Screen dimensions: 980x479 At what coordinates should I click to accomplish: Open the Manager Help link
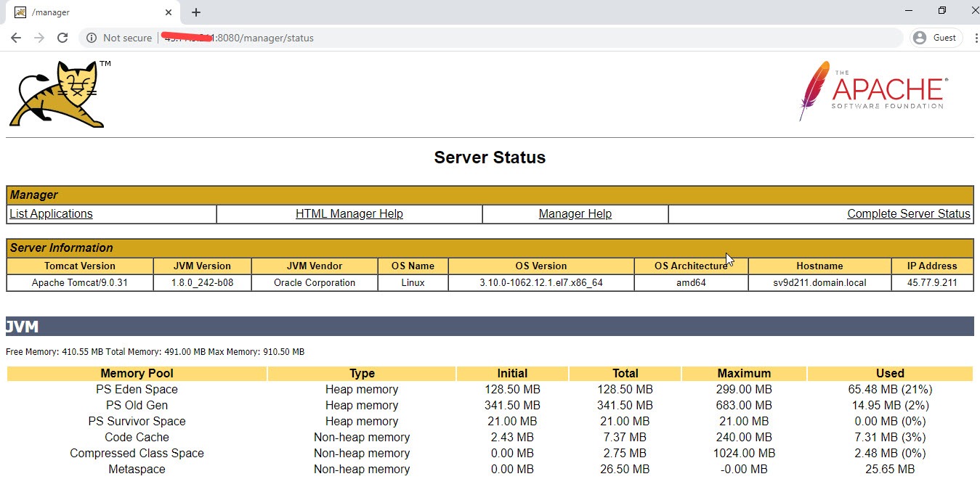point(575,214)
